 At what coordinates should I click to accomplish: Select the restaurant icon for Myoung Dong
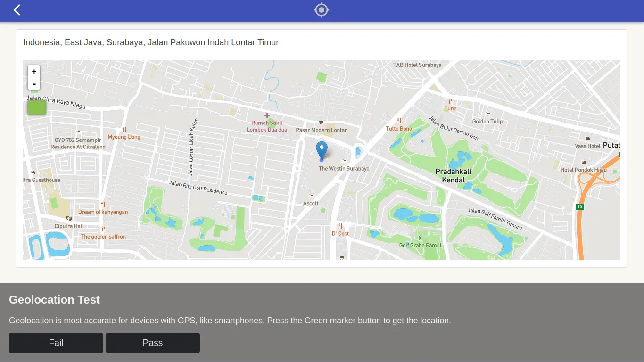(124, 130)
